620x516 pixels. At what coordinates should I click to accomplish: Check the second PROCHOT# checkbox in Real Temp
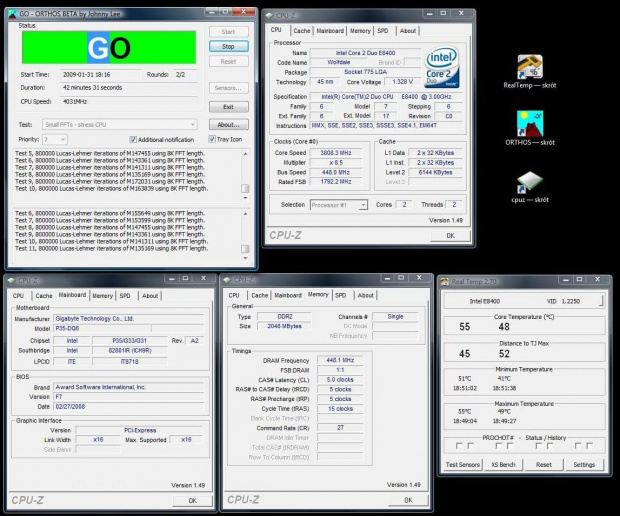click(x=471, y=446)
